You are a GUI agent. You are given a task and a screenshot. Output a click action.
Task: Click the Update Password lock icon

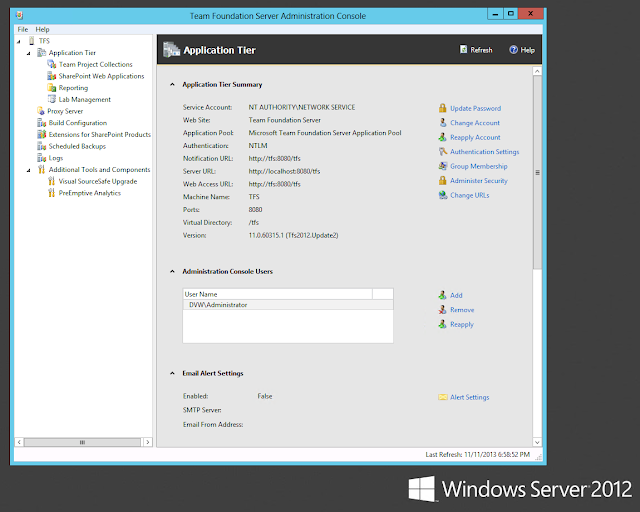coord(442,108)
